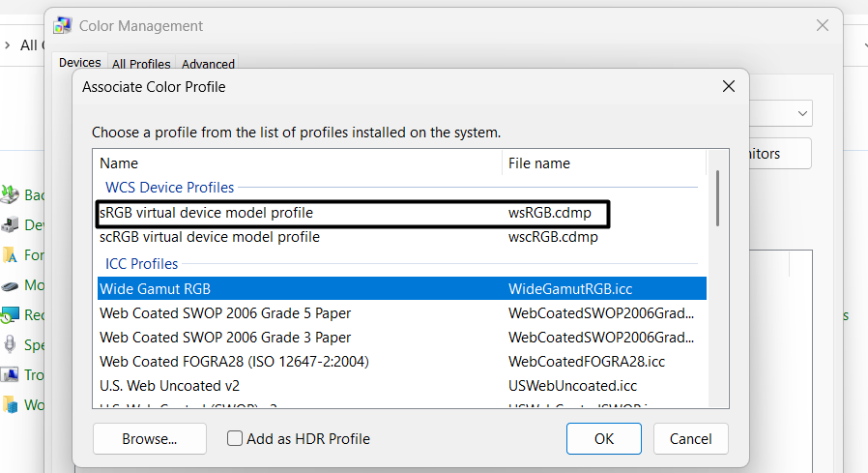Image resolution: width=868 pixels, height=473 pixels.
Task: Click the profile list vertical scrollbar
Action: point(716,198)
